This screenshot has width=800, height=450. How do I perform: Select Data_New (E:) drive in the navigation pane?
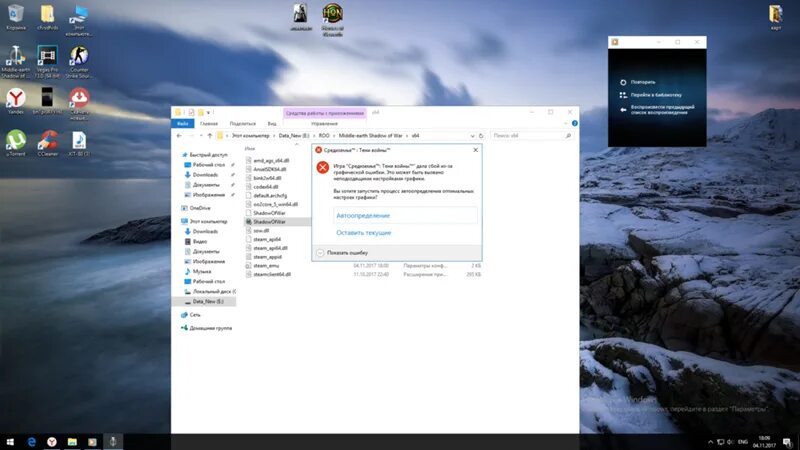[x=204, y=302]
